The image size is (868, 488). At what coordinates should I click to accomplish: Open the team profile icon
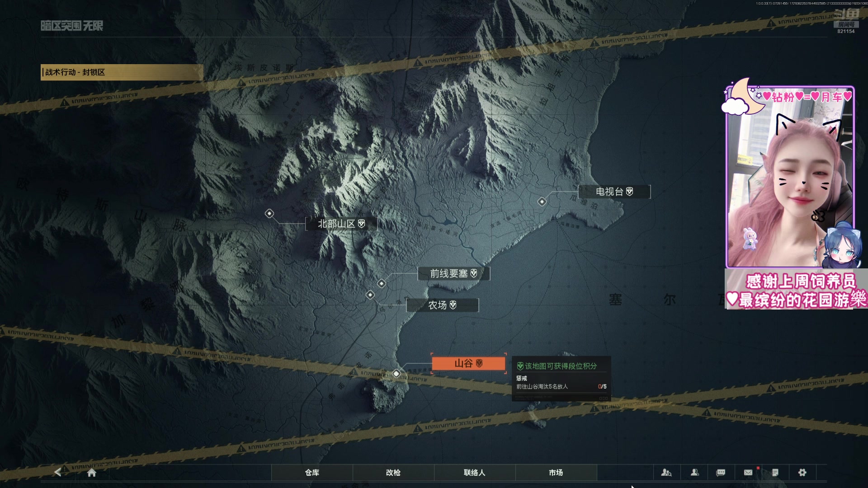coord(695,473)
